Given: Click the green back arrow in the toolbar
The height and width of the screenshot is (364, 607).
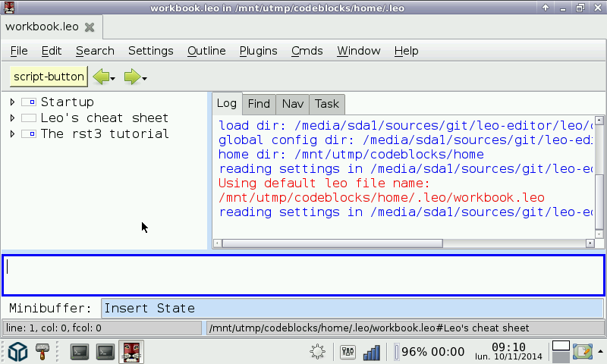Looking at the screenshot, I should (100, 77).
